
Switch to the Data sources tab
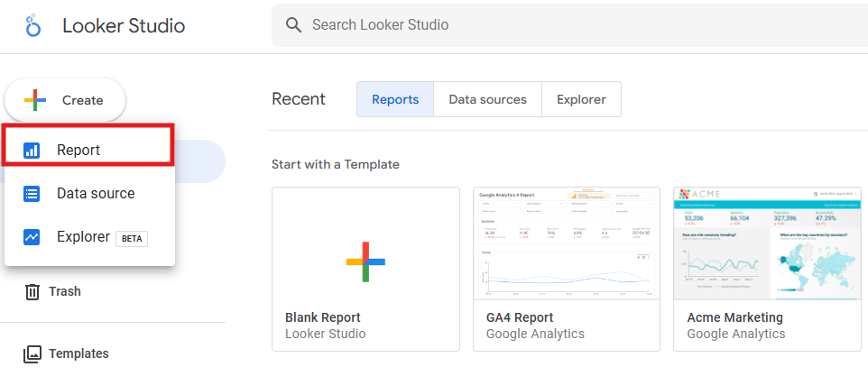(487, 99)
